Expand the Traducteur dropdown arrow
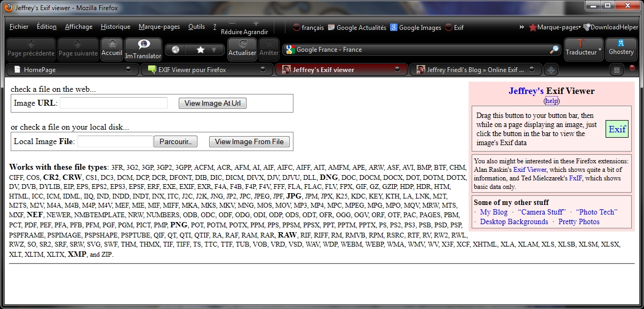The height and width of the screenshot is (309, 644). [x=600, y=50]
